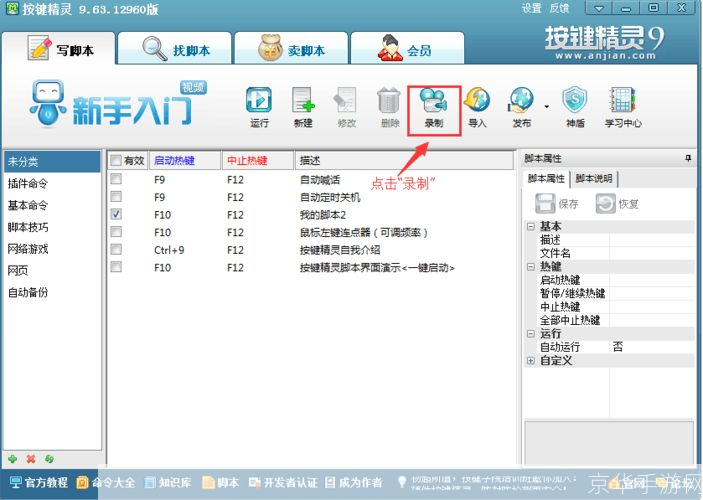Select the 网络游戏 category
The width and height of the screenshot is (703, 500).
click(x=52, y=249)
